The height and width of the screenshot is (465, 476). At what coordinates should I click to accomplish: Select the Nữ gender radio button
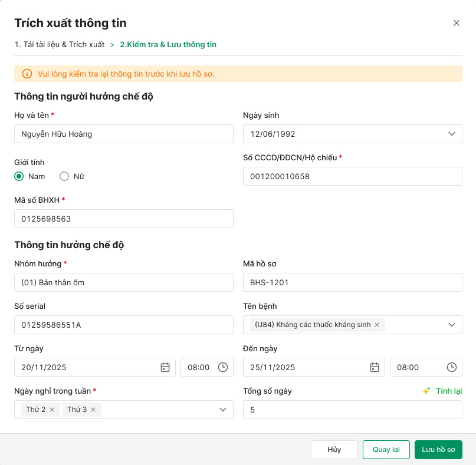65,176
